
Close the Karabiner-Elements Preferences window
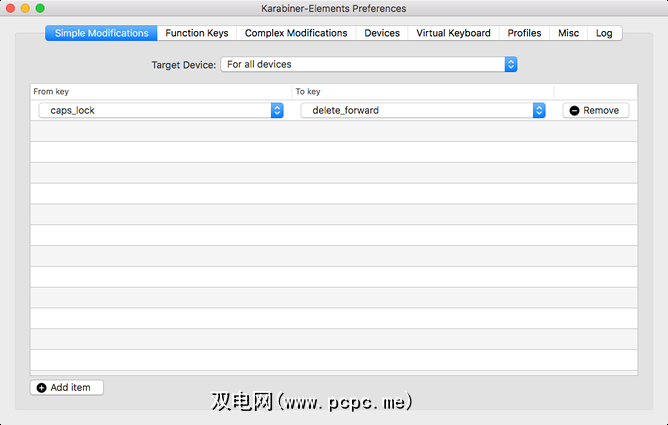point(11,8)
